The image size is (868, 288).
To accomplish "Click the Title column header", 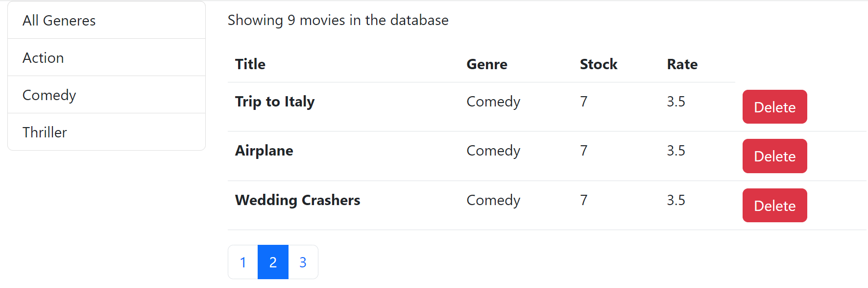I will click(x=250, y=64).
